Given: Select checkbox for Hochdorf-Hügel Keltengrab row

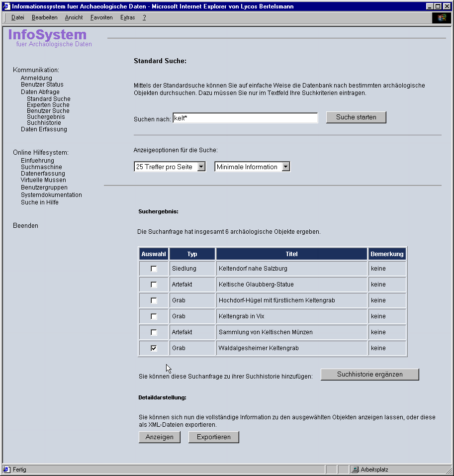Looking at the screenshot, I should point(154,300).
